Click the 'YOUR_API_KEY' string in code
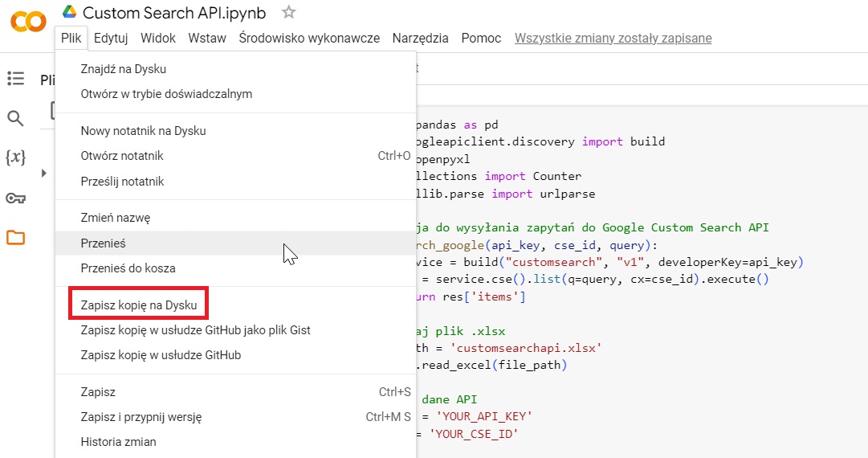The image size is (868, 458). (484, 416)
